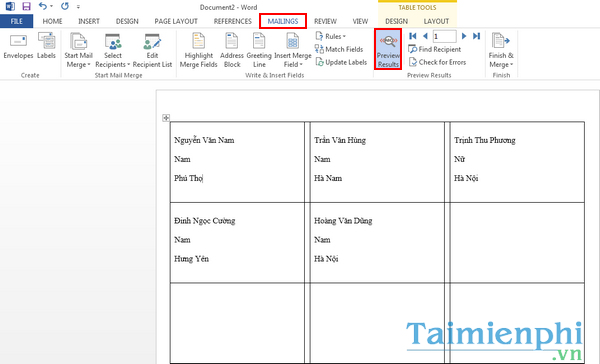Viewport: 600px width, 364px height.
Task: Open the Undo history dropdown arrow
Action: pos(51,7)
